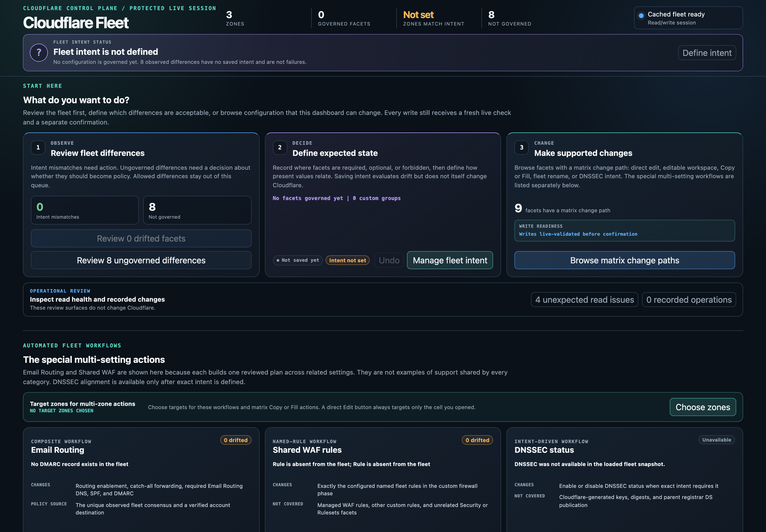Click Inspect read health and recorded changes
766x532 pixels.
97,299
